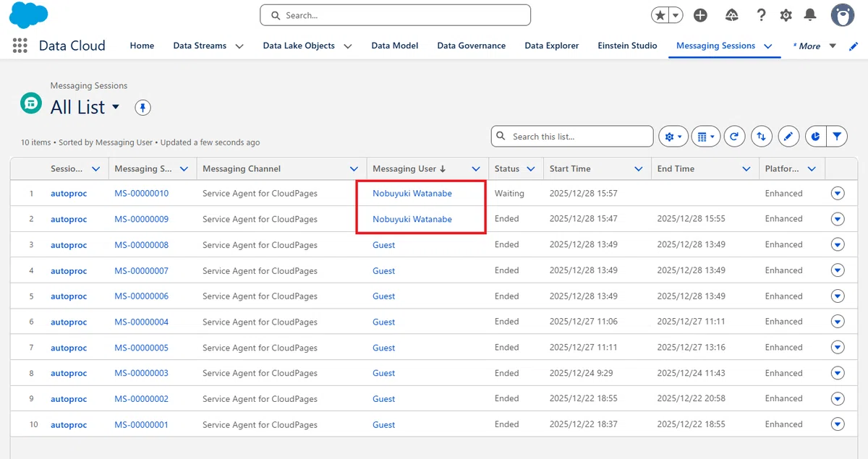Open the App Launcher grid icon
This screenshot has width=868, height=459.
20,46
